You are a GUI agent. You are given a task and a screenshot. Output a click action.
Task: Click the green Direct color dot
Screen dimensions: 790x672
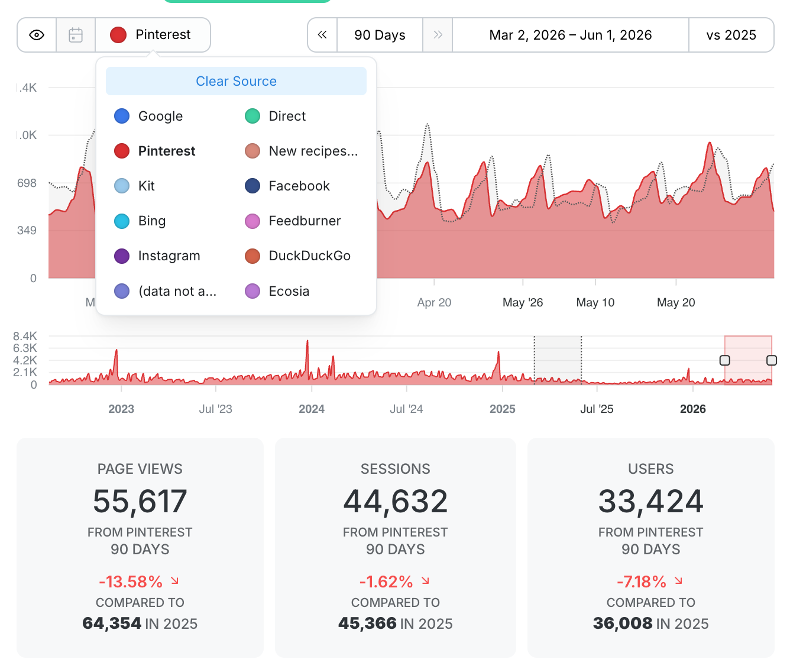tap(252, 116)
